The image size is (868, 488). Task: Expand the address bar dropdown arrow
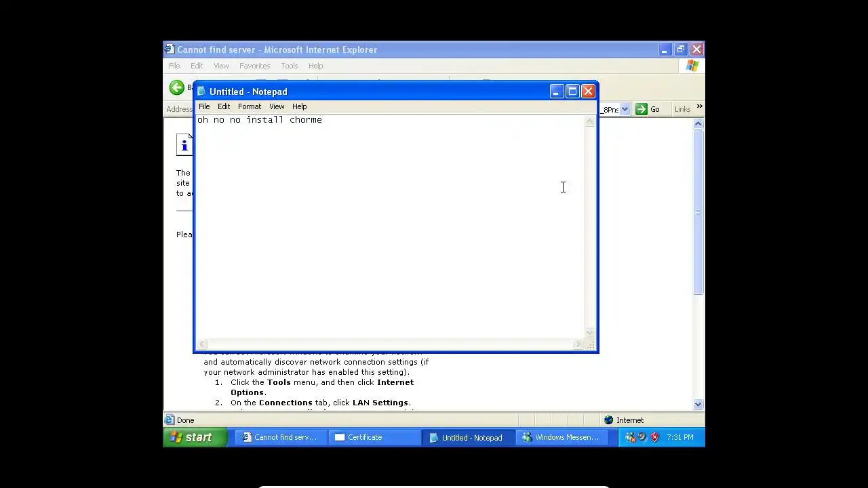click(x=625, y=109)
